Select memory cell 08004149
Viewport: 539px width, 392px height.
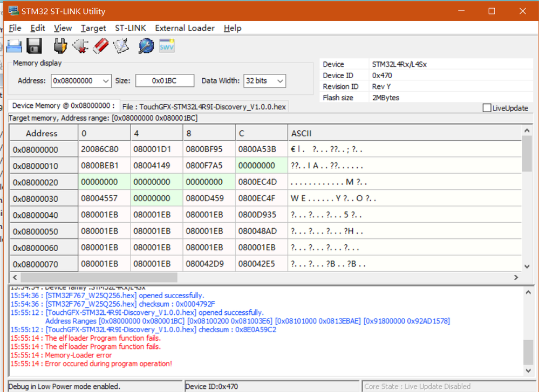pyautogui.click(x=157, y=166)
